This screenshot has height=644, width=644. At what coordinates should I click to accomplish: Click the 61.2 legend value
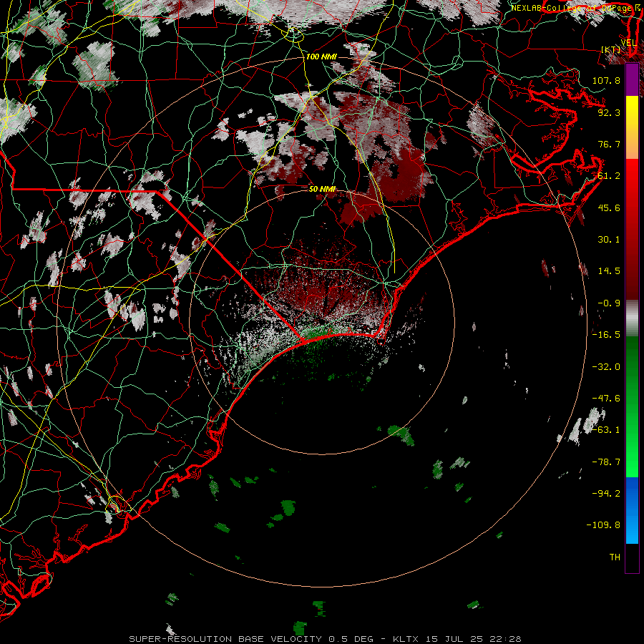pyautogui.click(x=609, y=176)
